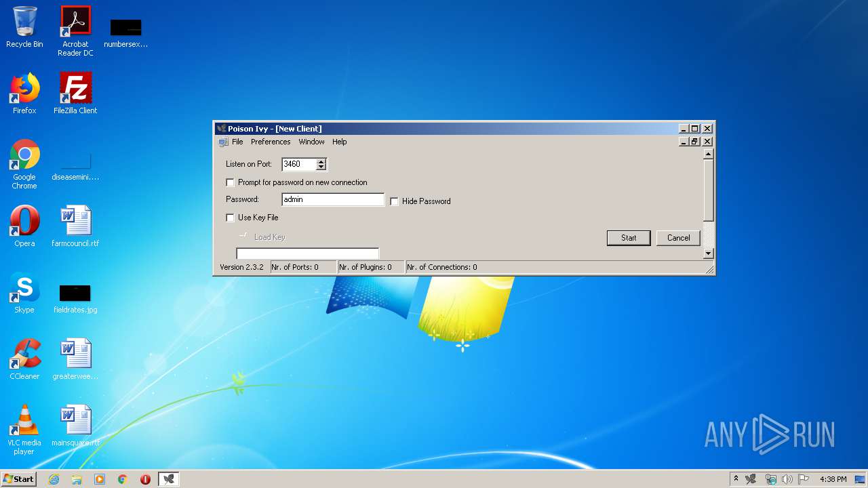Click the Password input field
The height and width of the screenshot is (488, 868).
tap(333, 199)
